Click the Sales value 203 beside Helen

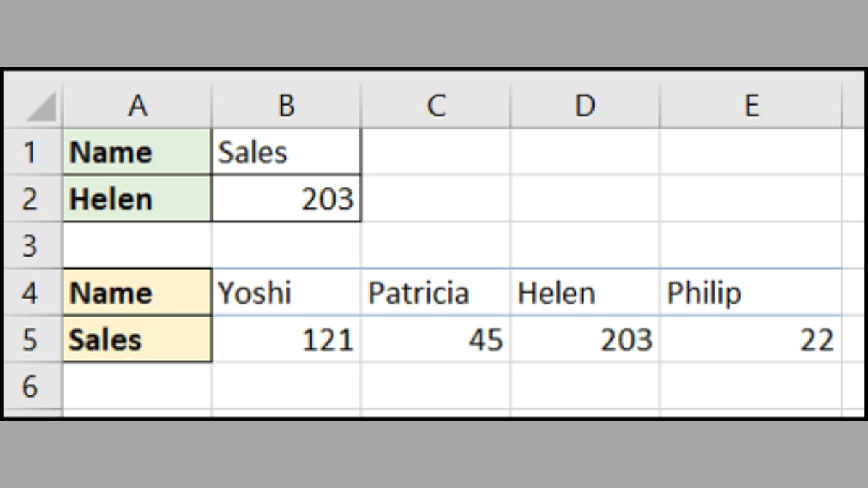tap(286, 199)
